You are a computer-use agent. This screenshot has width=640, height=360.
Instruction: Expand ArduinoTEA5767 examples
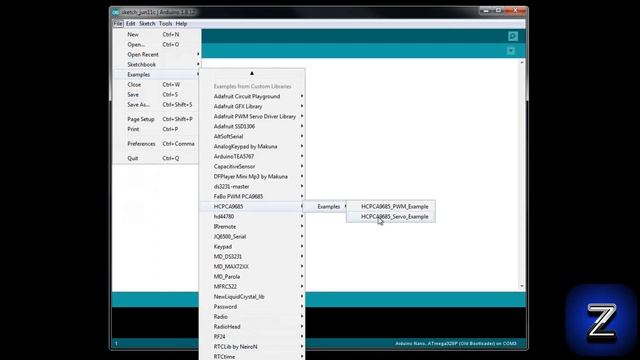pyautogui.click(x=252, y=156)
